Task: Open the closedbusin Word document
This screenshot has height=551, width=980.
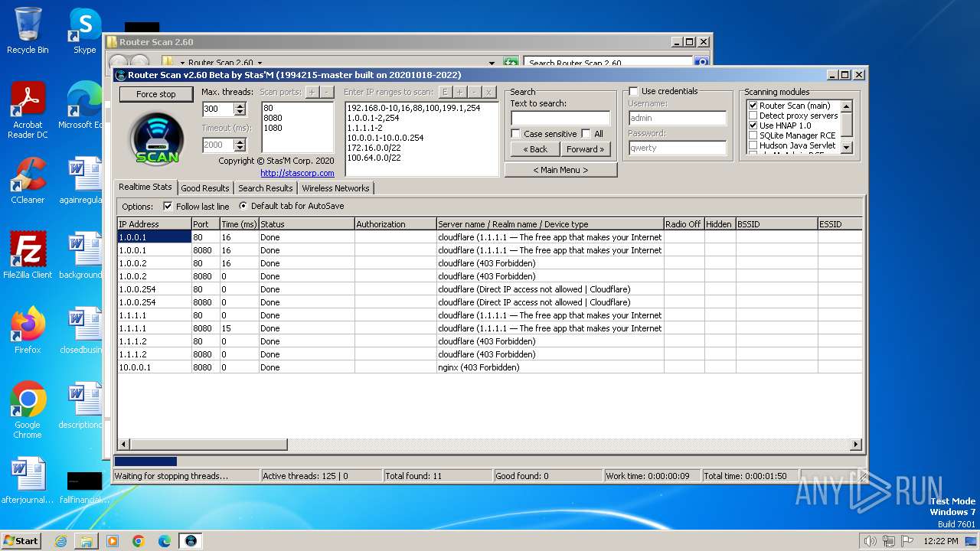Action: point(81,331)
